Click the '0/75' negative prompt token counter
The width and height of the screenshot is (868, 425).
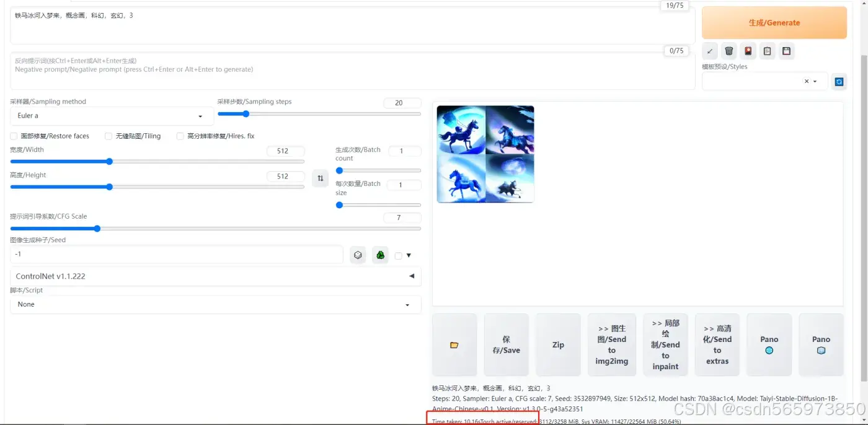click(x=676, y=51)
